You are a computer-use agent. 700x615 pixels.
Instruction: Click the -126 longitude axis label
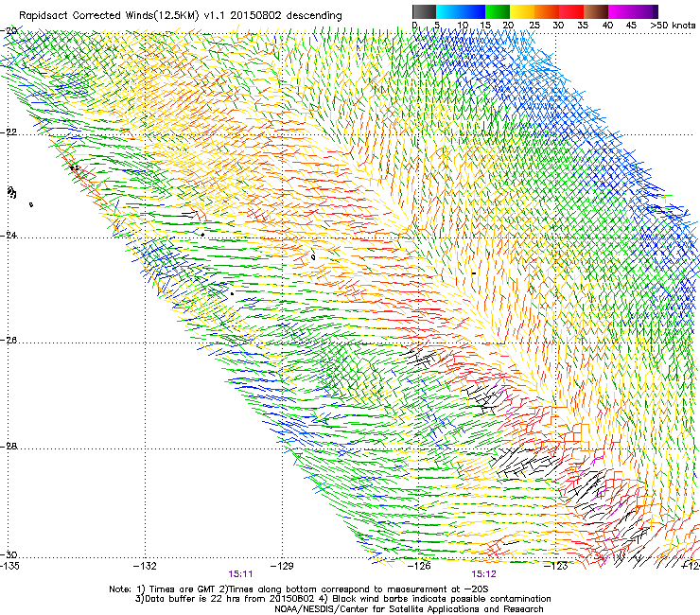(419, 566)
